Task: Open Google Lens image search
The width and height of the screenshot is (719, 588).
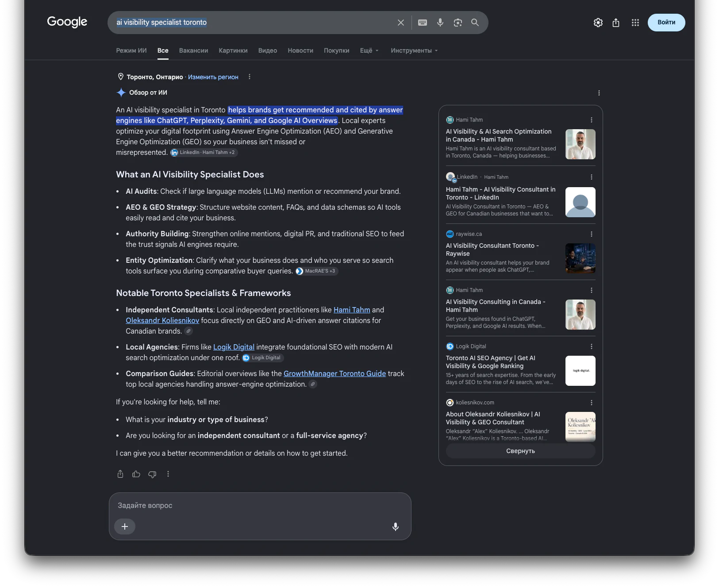Action: pos(458,23)
